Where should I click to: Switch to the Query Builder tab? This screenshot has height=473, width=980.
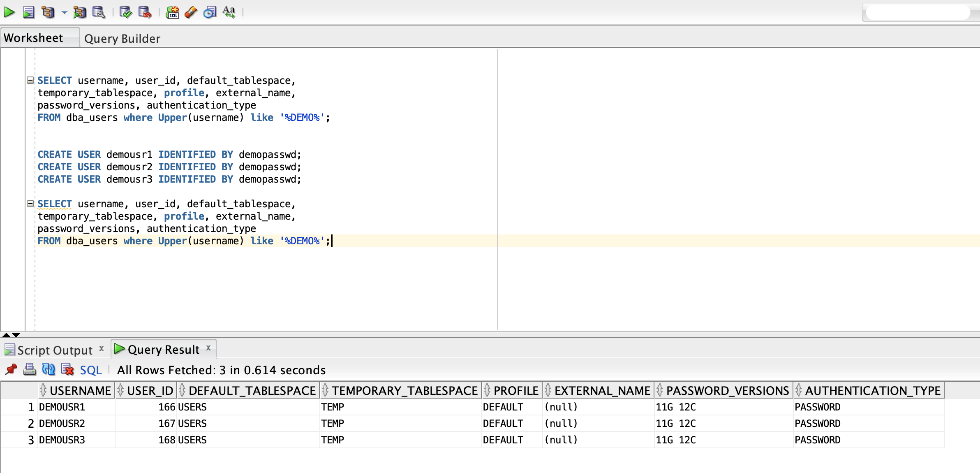122,39
